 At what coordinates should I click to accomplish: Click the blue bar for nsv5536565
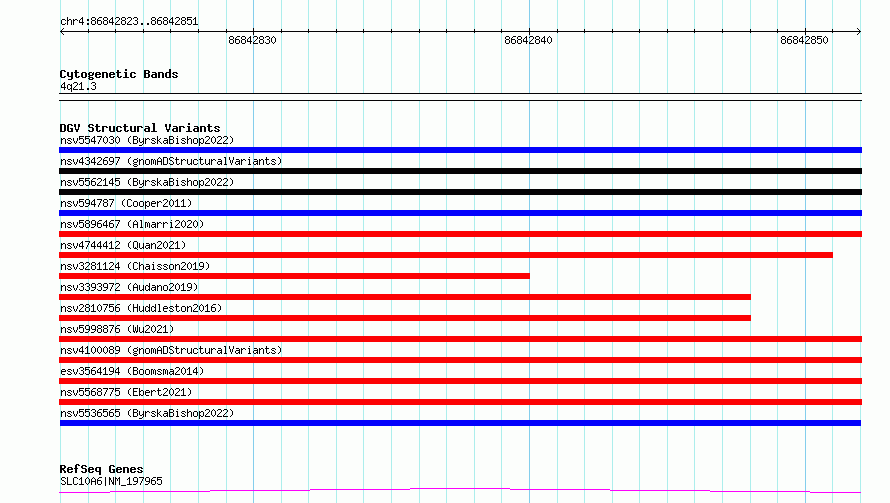point(460,423)
